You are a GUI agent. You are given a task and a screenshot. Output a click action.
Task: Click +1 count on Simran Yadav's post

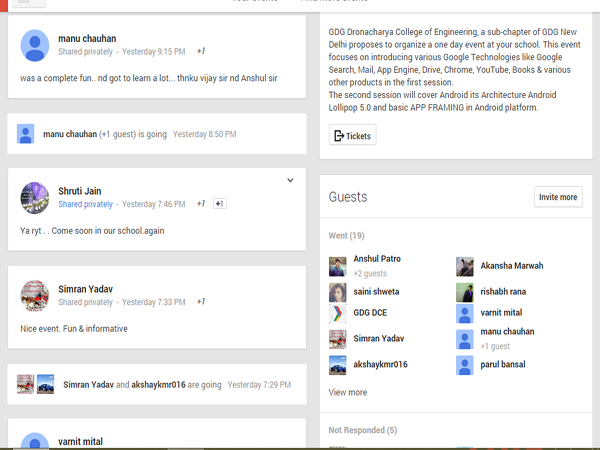(201, 302)
